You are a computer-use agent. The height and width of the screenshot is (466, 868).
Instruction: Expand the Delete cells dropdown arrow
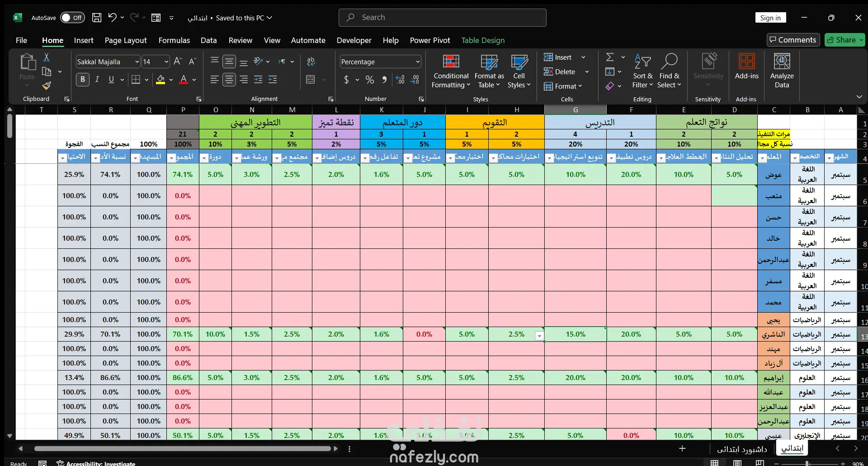click(x=587, y=72)
